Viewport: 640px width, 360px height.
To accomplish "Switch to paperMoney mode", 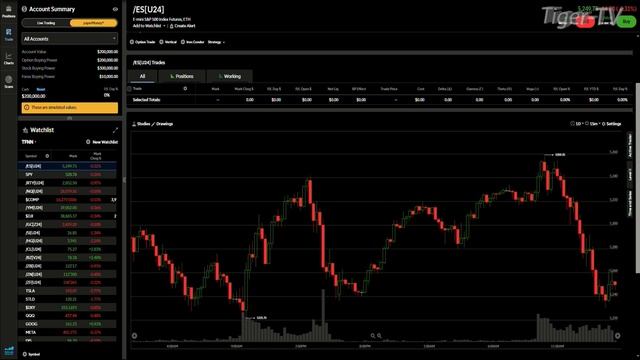I will click(x=93, y=23).
